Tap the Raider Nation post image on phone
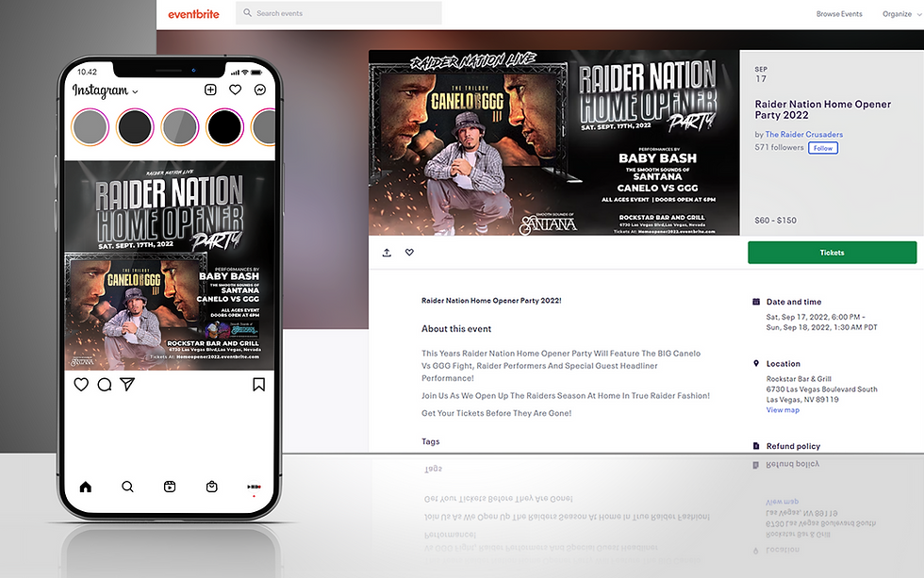Image resolution: width=924 pixels, height=578 pixels. coord(169,266)
